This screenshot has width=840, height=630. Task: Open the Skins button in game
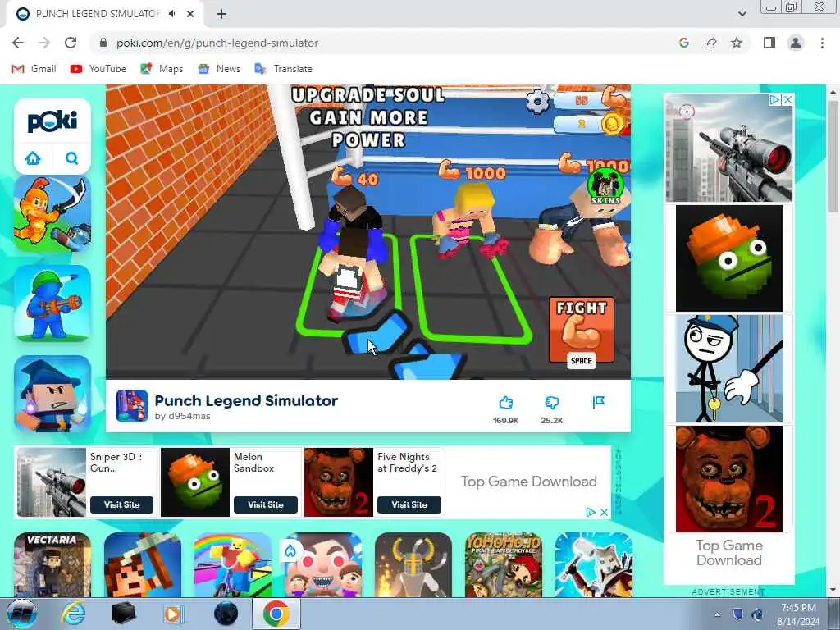point(606,186)
